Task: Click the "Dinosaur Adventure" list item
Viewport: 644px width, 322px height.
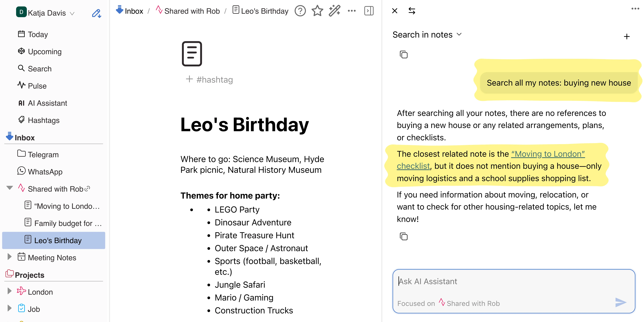Action: pos(253,222)
